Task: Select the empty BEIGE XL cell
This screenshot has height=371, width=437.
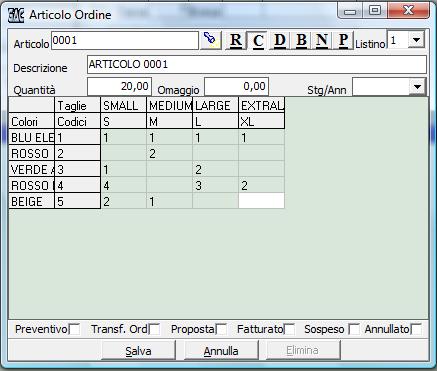Action: [262, 201]
